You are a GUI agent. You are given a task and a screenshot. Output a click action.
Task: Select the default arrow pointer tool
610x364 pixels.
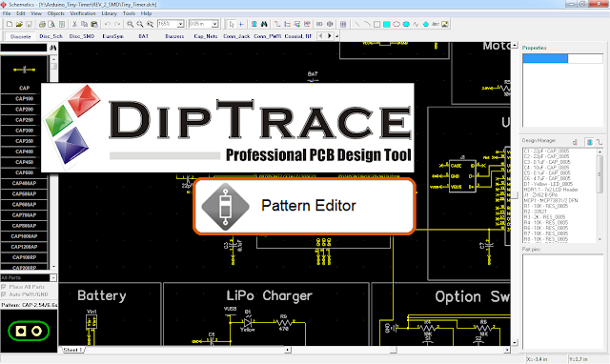[231, 24]
